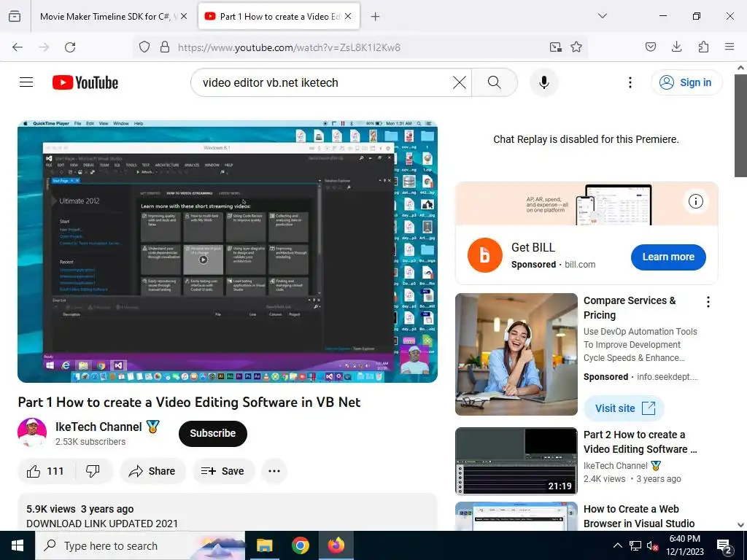This screenshot has width=747, height=560.
Task: Open ad info icon on BILL banner
Action: [x=695, y=201]
